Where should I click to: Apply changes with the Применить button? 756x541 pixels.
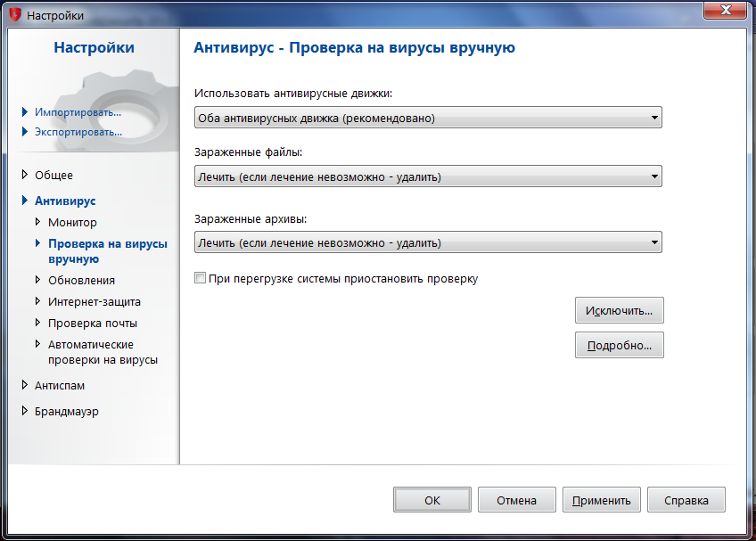point(601,500)
